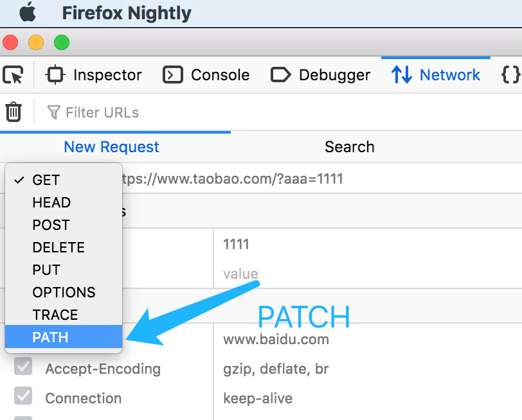
Task: Click the Connection header name
Action: [x=83, y=398]
